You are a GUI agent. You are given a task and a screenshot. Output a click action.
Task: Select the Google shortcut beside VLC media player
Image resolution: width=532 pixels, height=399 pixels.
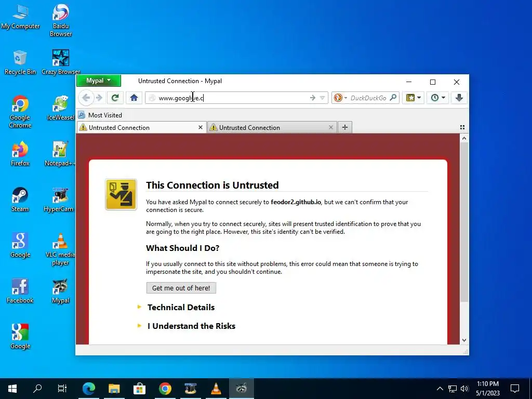pyautogui.click(x=20, y=245)
